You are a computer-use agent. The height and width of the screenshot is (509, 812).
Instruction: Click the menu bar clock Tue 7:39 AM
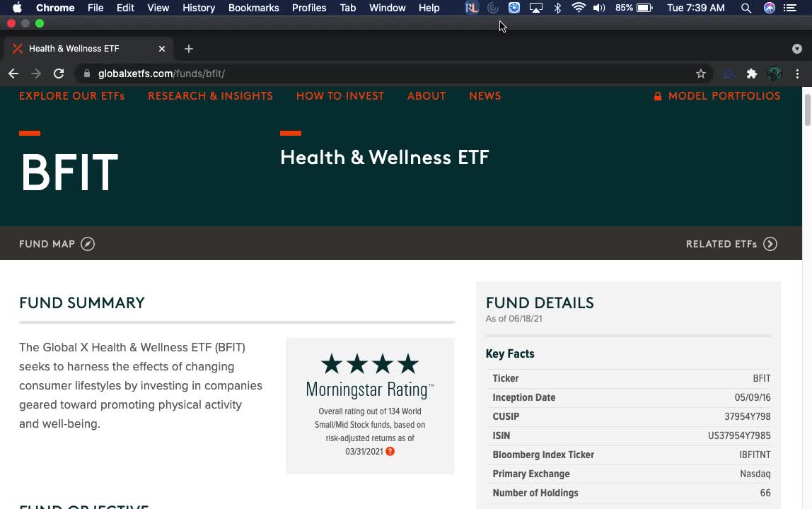click(695, 8)
